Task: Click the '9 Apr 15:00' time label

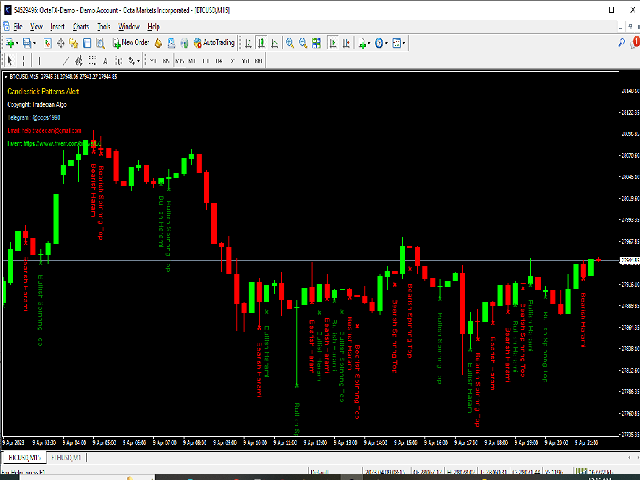Action: pyautogui.click(x=405, y=442)
